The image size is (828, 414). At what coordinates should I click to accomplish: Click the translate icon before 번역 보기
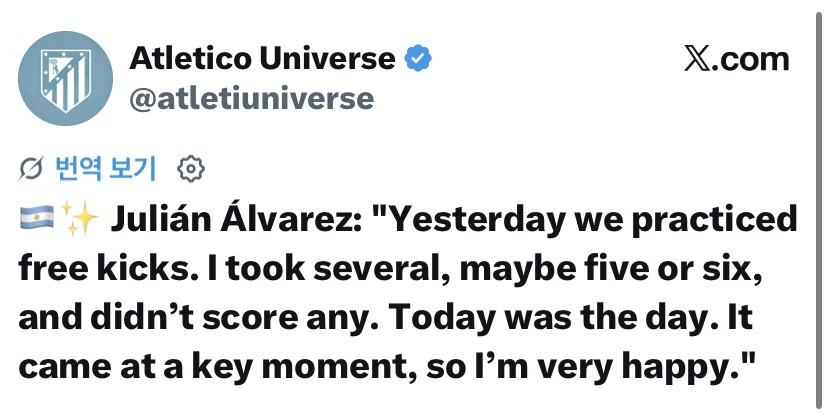tap(31, 168)
